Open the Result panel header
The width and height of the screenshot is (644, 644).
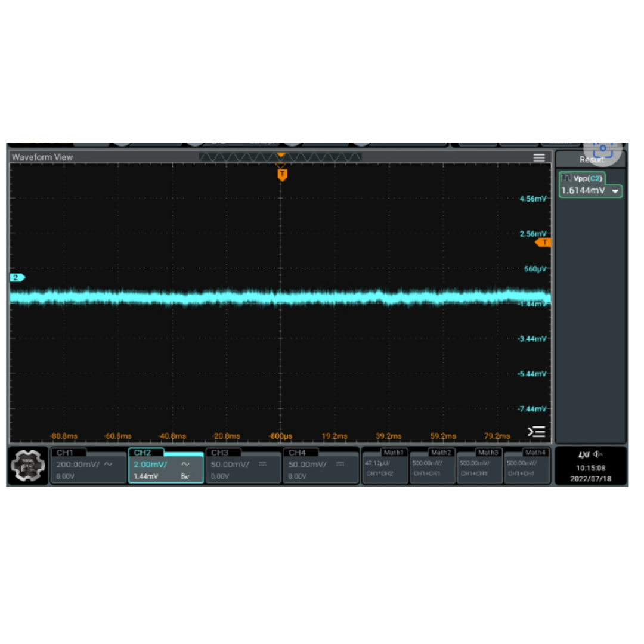pos(591,159)
